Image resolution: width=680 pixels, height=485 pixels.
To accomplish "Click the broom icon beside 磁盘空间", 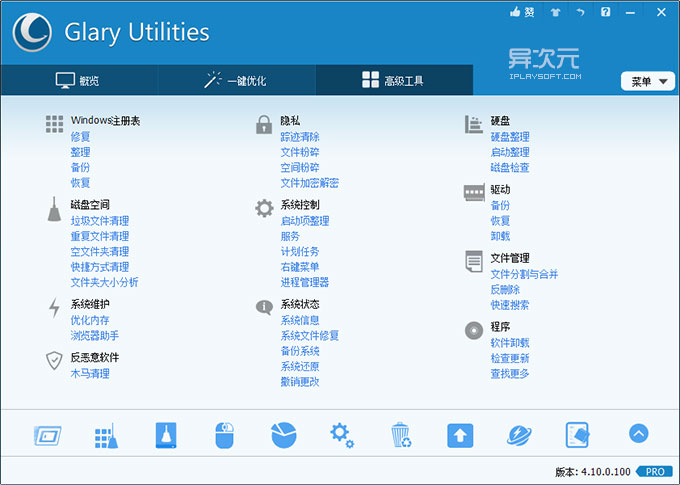I will point(54,209).
